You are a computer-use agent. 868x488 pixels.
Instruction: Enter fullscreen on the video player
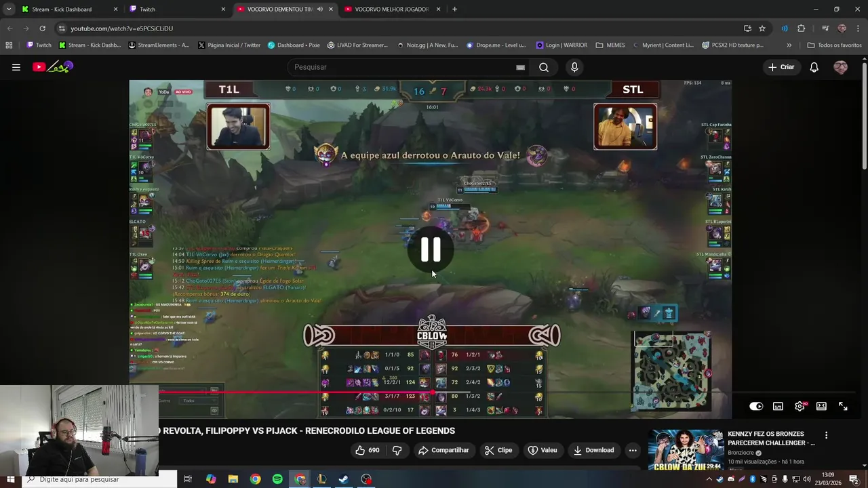coord(843,406)
